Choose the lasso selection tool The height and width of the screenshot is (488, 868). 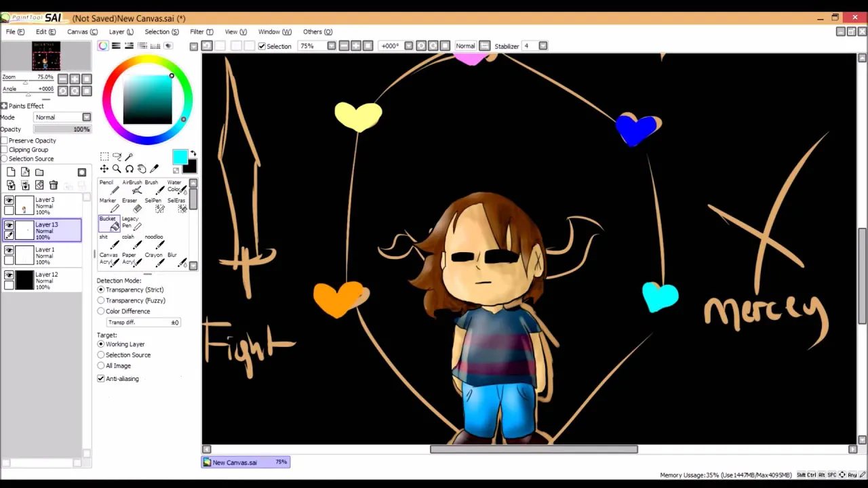pyautogui.click(x=117, y=157)
